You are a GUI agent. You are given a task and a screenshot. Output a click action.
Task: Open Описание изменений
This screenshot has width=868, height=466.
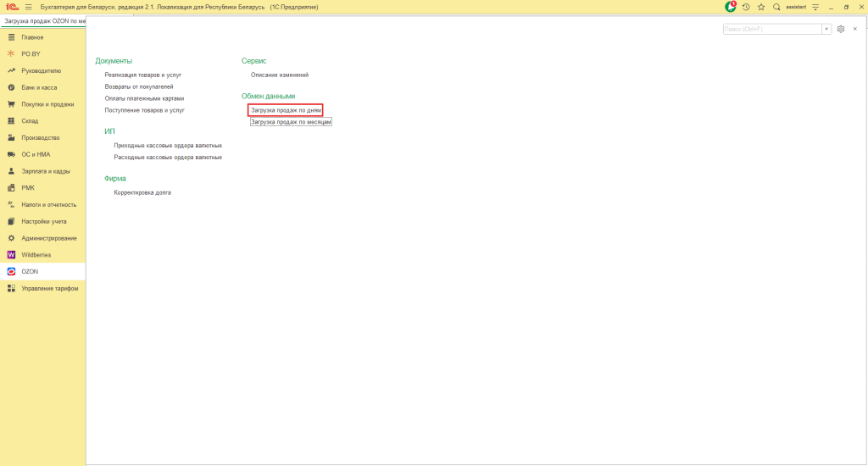tap(280, 75)
